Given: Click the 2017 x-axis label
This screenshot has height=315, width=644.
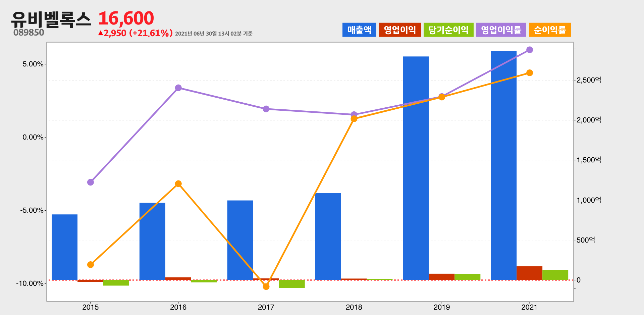Looking at the screenshot, I should (266, 307).
